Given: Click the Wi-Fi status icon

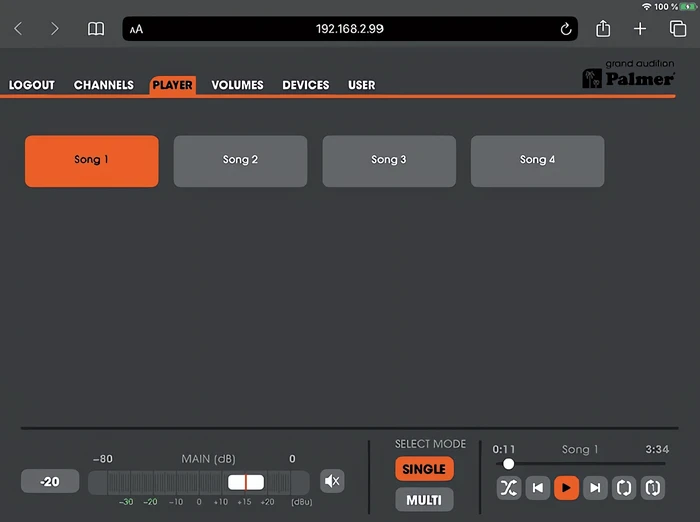Looking at the screenshot, I should click(x=646, y=7).
